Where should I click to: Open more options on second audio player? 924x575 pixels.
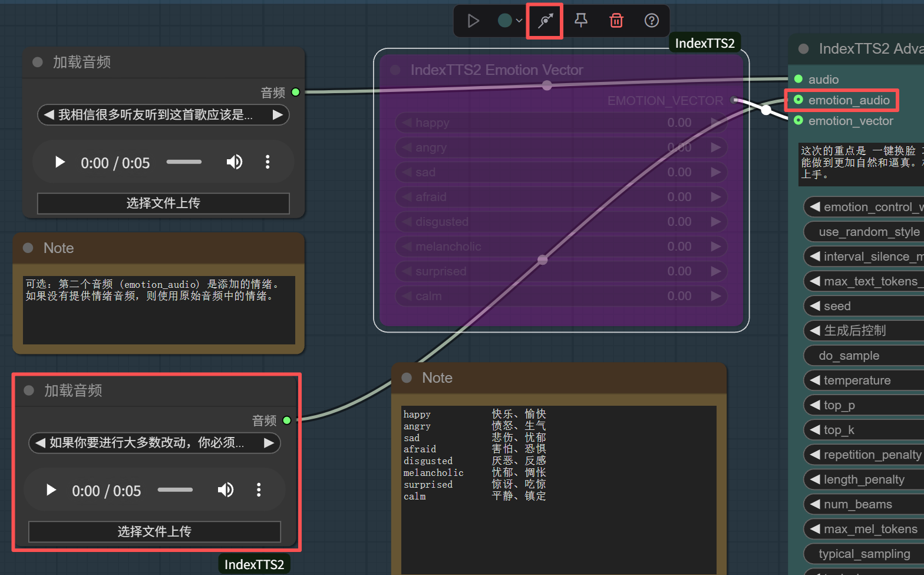point(259,490)
